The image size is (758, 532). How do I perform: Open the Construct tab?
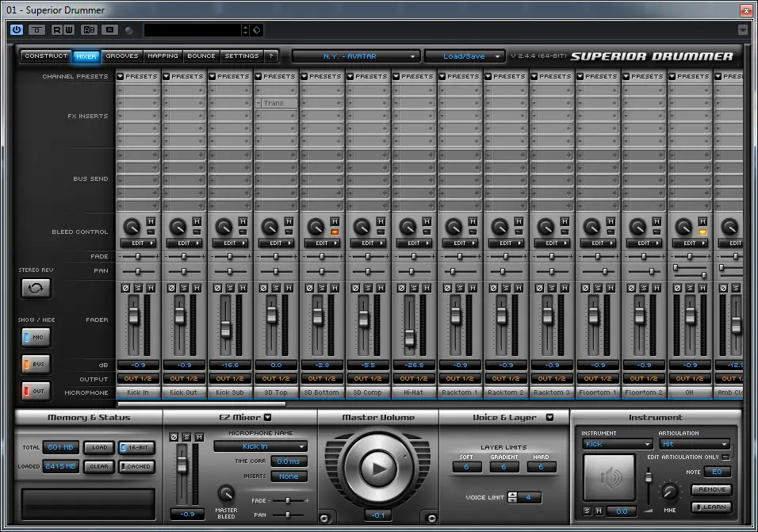tap(46, 56)
